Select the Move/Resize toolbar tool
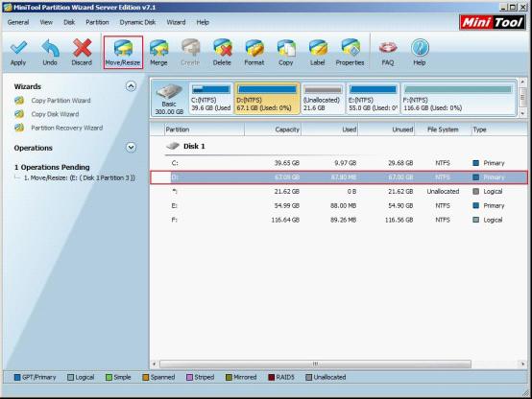 pyautogui.click(x=123, y=52)
